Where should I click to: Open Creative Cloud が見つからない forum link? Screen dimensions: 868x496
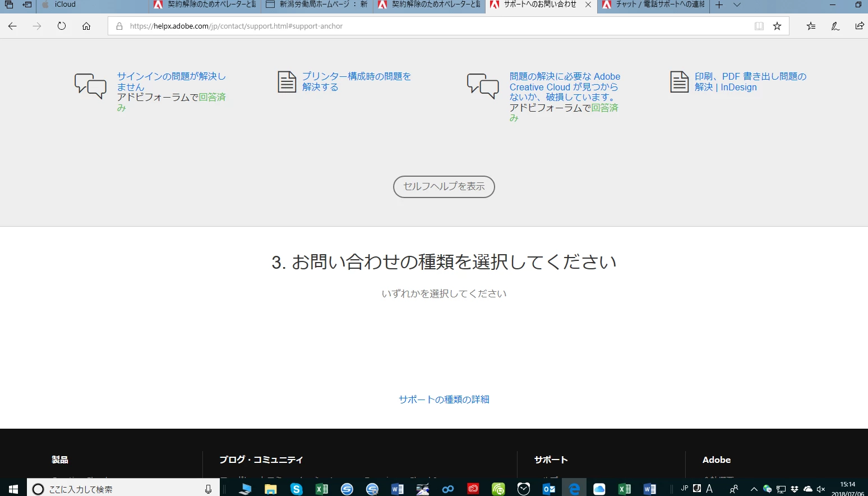coord(565,86)
